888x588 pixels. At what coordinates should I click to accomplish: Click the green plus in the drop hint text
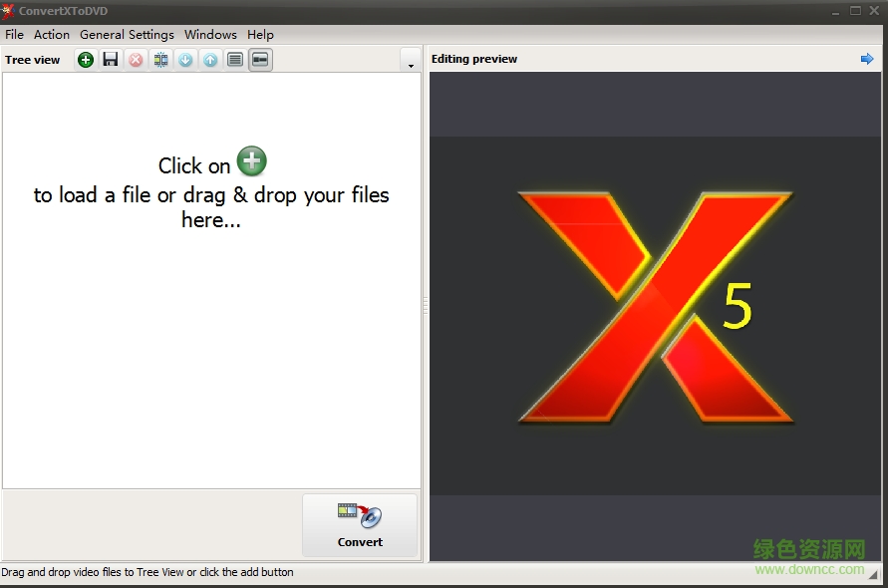click(251, 161)
